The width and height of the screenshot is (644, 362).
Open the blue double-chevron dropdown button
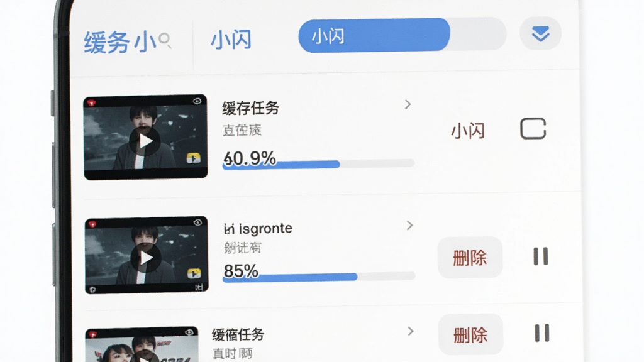(540, 34)
